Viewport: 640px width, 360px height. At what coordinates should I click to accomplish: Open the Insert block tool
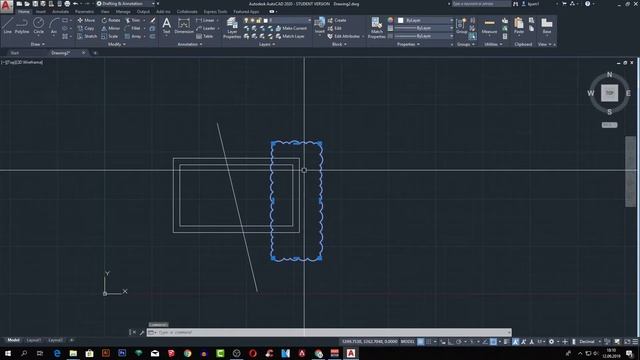320,25
